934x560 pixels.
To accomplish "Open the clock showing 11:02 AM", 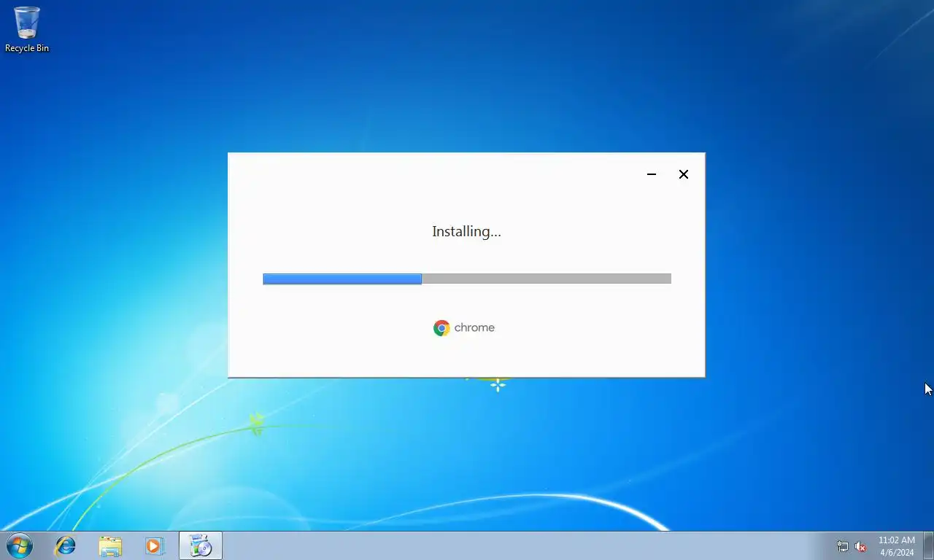I will pos(896,546).
